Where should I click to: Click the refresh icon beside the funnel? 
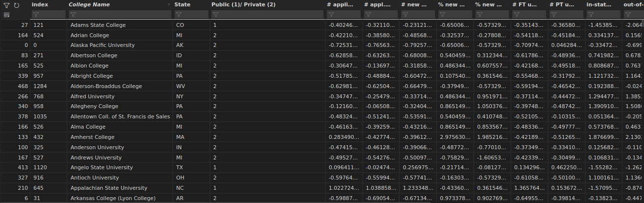click(x=17, y=5)
